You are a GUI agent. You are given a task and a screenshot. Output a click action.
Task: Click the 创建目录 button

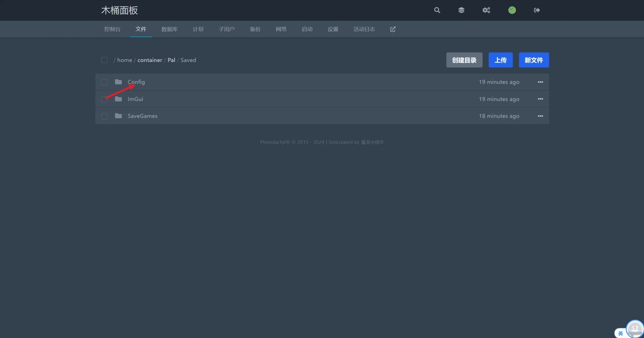coord(464,60)
